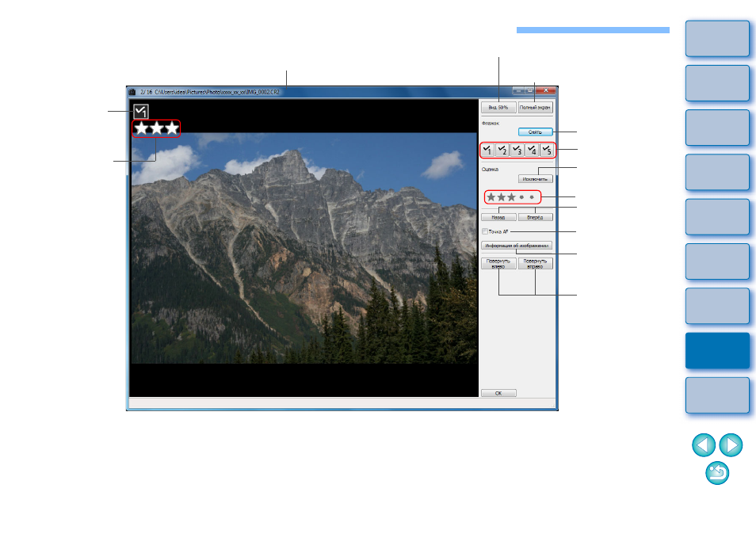Click the mountain photo preview

[x=304, y=248]
